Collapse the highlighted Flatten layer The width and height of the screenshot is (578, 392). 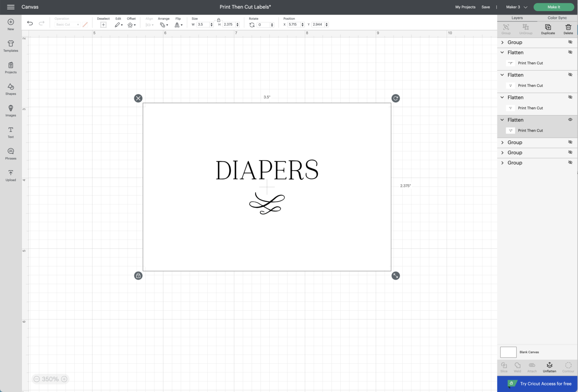[502, 120]
